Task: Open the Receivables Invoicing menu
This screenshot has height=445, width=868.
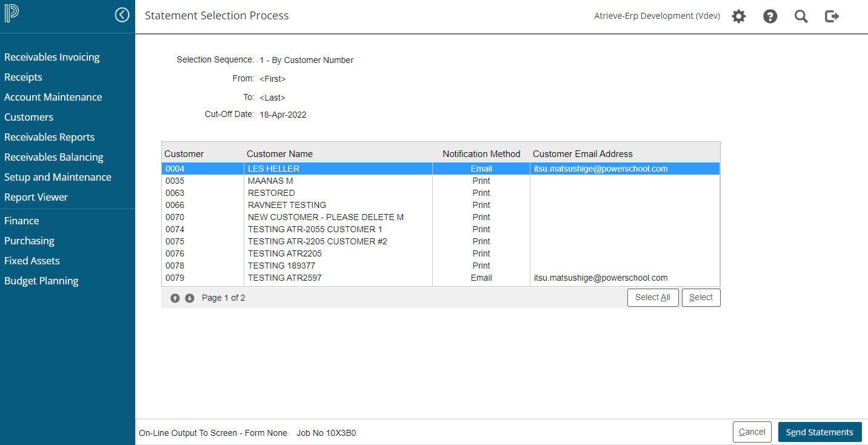Action: (52, 57)
